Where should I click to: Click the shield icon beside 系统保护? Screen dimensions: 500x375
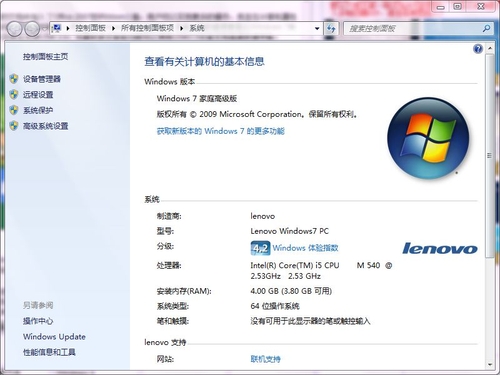tap(14, 110)
